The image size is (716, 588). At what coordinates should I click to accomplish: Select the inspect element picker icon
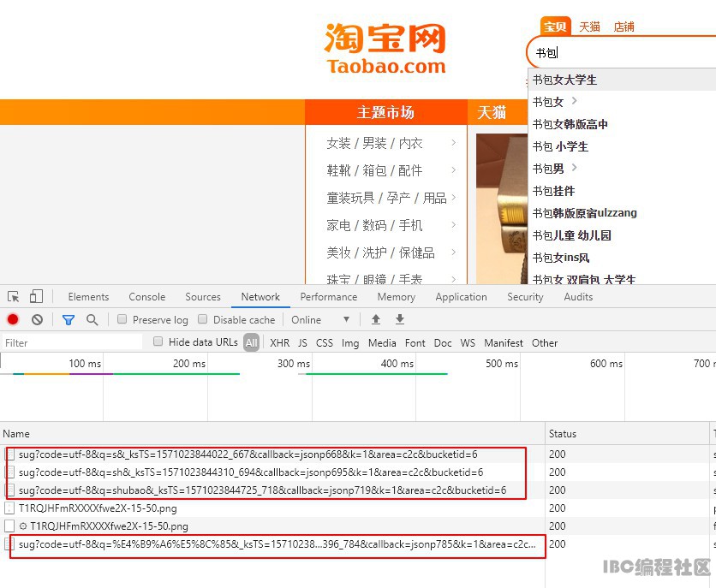[13, 297]
